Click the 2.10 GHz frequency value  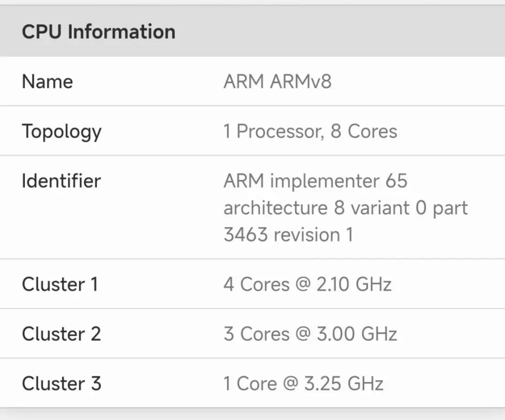click(353, 284)
